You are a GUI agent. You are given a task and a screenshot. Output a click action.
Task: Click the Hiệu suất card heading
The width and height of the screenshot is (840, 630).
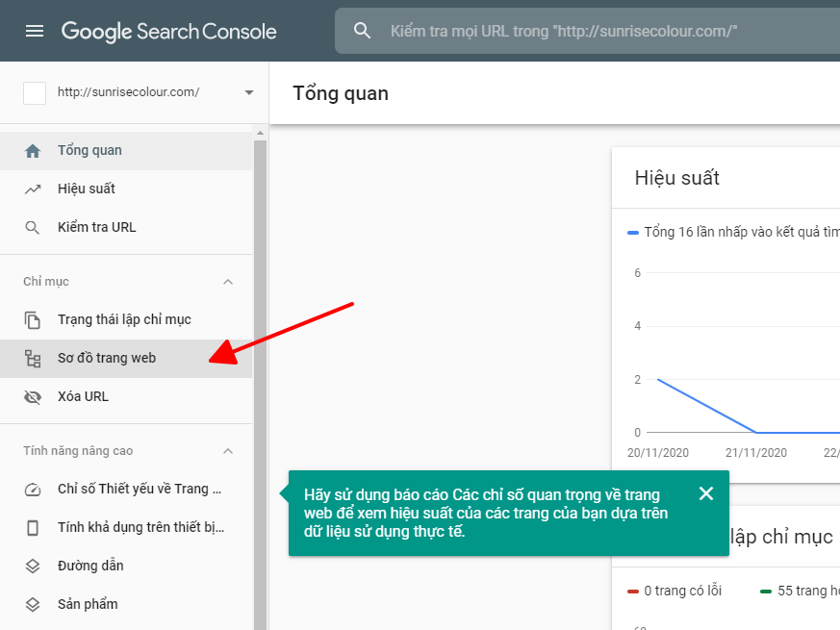click(x=676, y=178)
